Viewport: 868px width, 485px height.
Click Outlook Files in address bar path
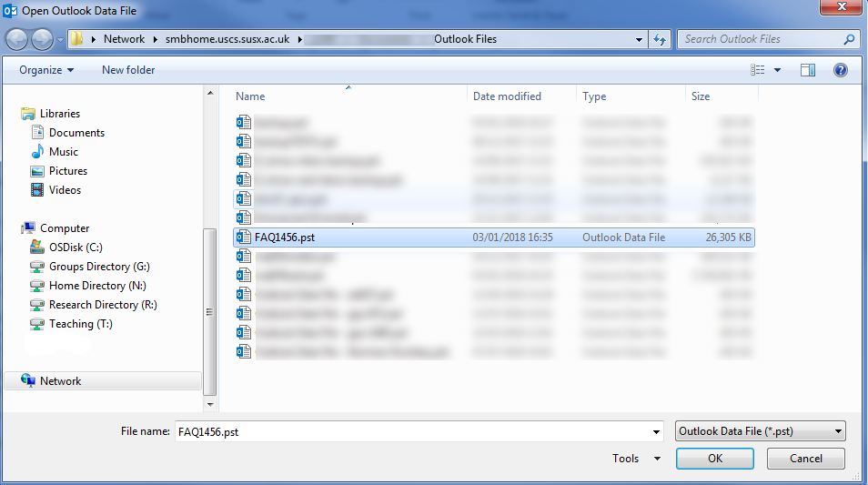[465, 39]
